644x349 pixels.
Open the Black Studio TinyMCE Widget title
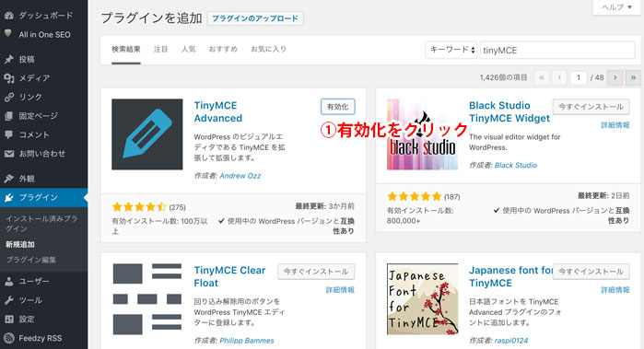(509, 111)
